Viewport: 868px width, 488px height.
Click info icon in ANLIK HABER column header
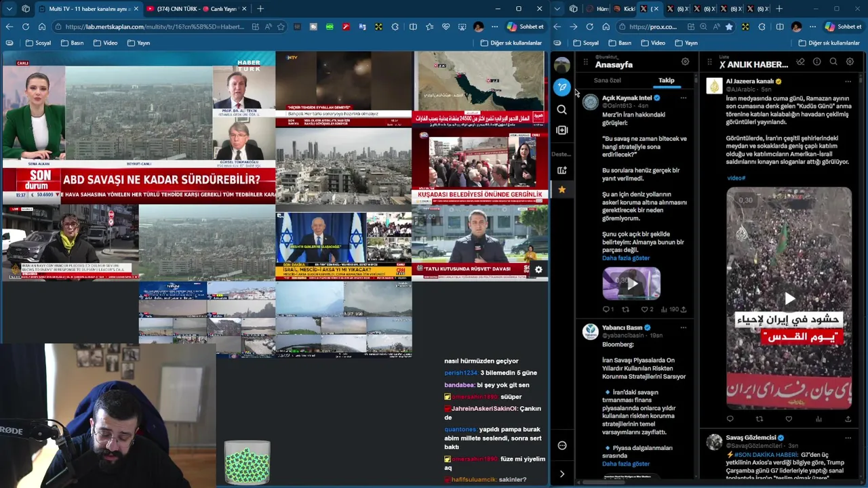[816, 62]
